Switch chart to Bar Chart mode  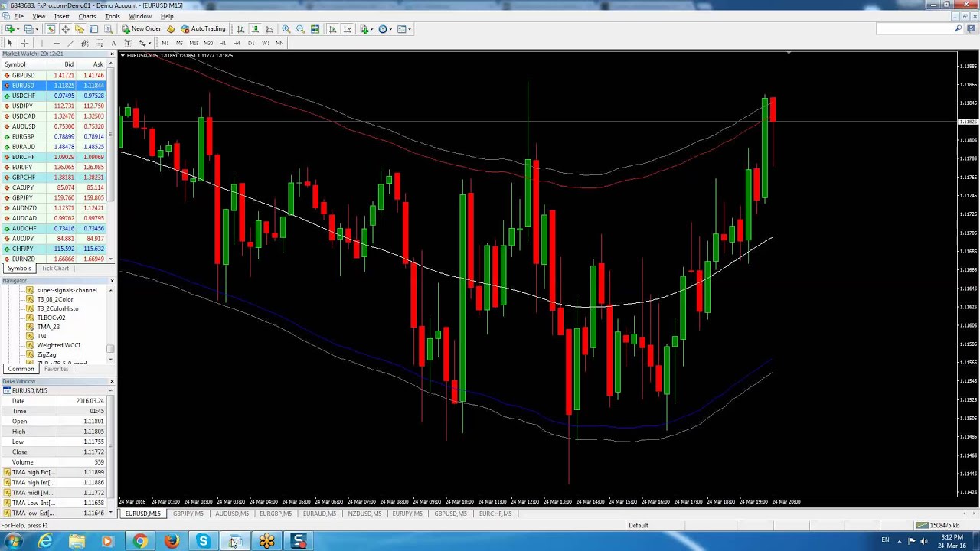[x=240, y=29]
